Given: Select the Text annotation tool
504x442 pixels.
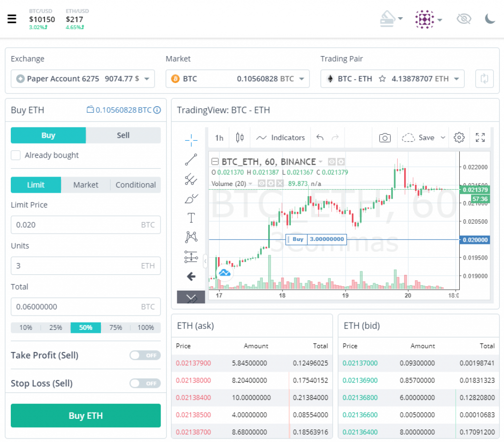Looking at the screenshot, I should click(x=191, y=218).
